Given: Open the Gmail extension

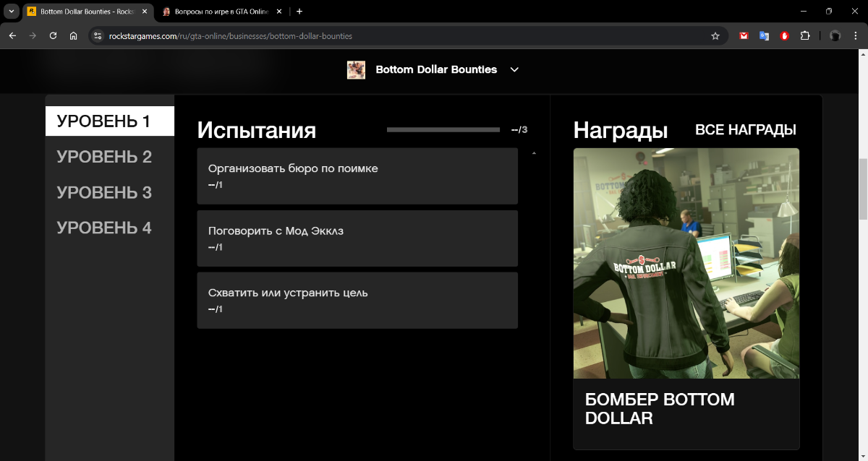Looking at the screenshot, I should tap(744, 35).
